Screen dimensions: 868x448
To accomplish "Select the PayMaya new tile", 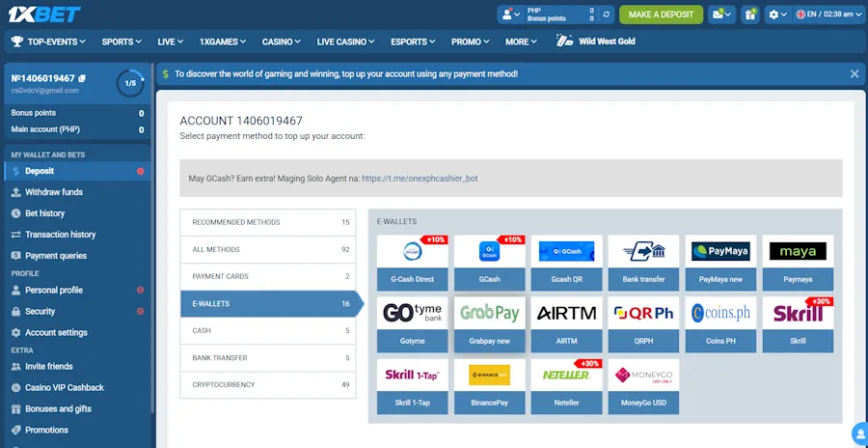I will (x=720, y=263).
